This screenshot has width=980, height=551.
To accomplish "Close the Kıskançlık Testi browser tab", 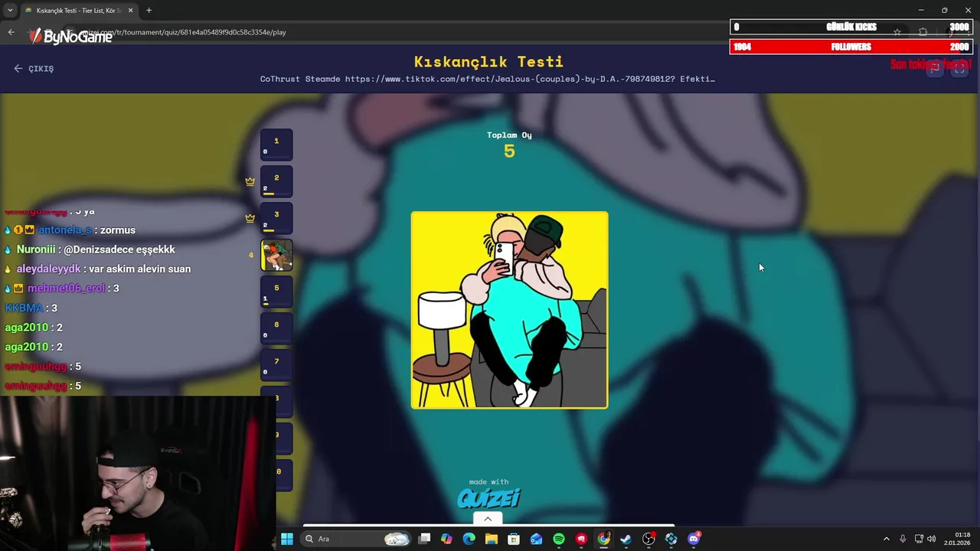I will pos(130,11).
